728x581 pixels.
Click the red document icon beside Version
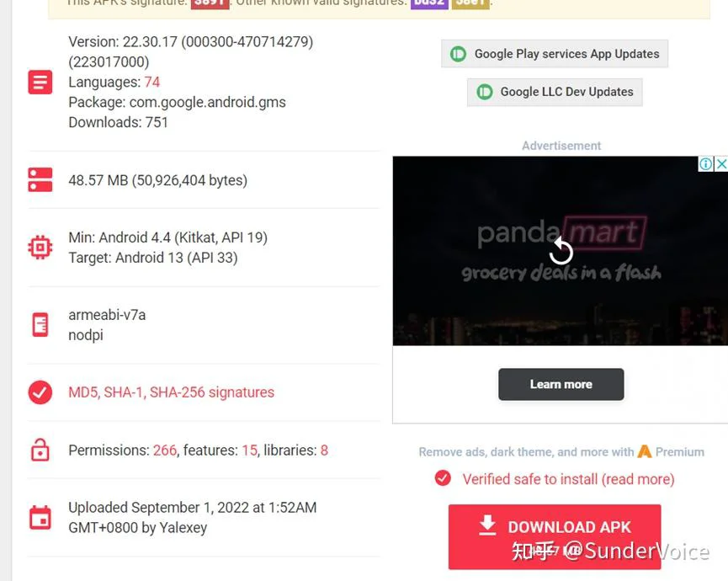40,83
